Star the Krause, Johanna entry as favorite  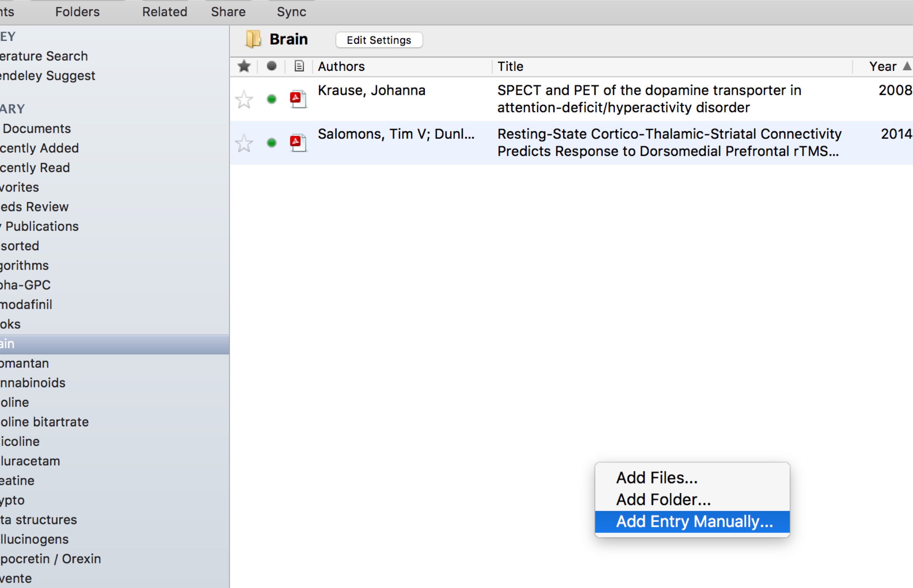pos(244,100)
